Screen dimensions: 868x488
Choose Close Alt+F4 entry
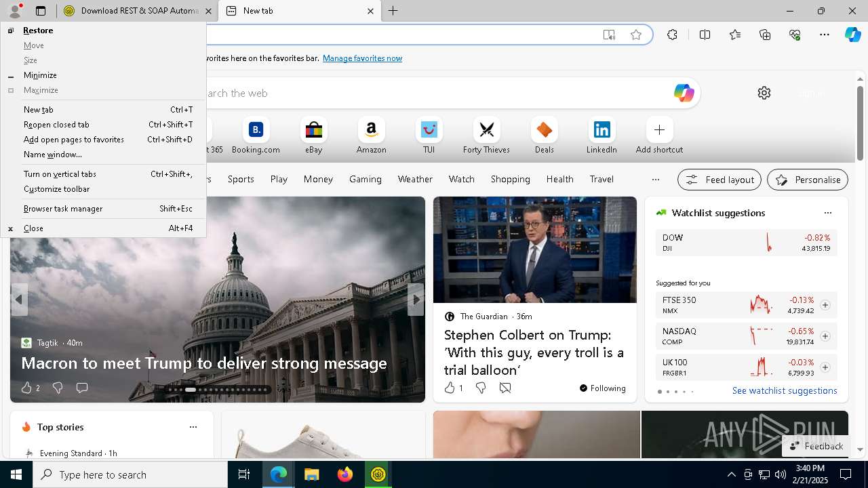[x=104, y=228]
